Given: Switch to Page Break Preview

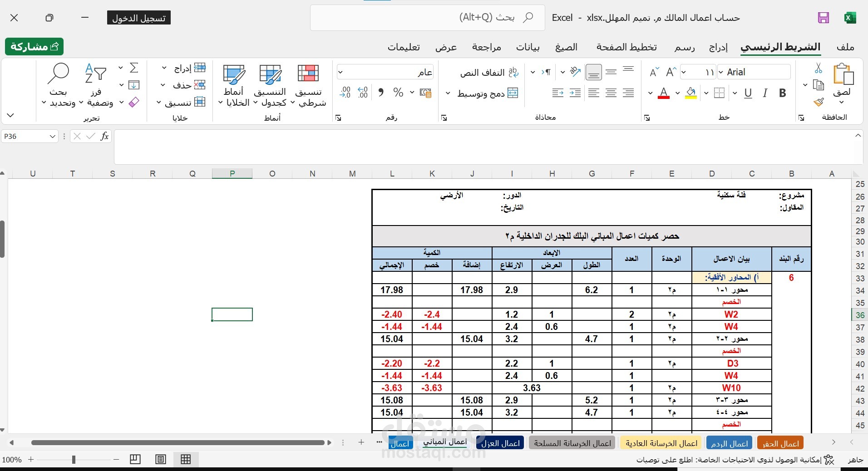Looking at the screenshot, I should 135,459.
